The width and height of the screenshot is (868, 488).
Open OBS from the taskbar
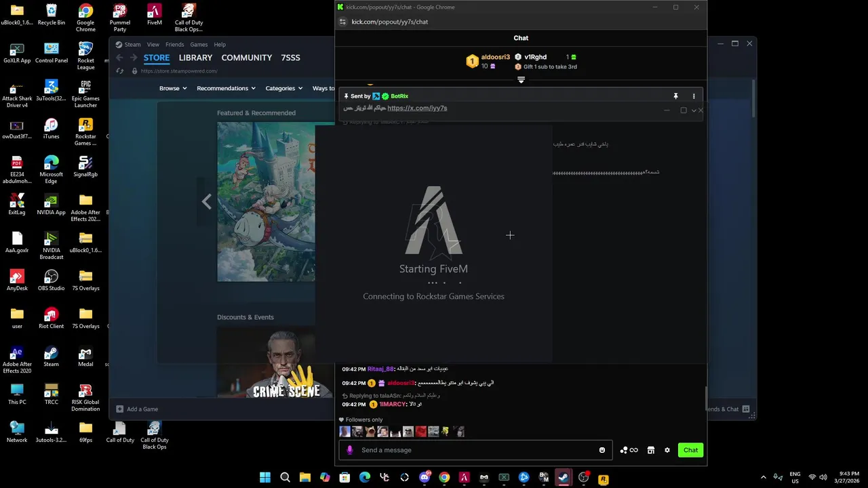coord(583,478)
